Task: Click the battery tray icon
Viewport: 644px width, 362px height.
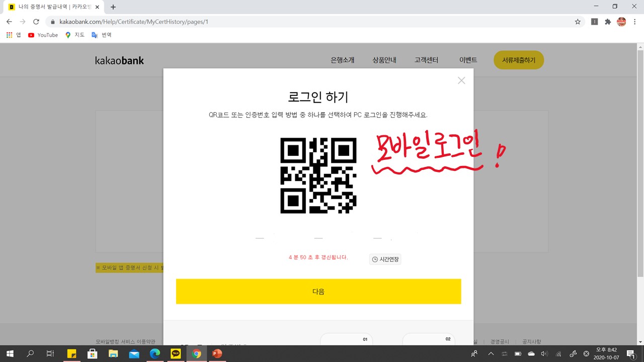Action: 518,354
